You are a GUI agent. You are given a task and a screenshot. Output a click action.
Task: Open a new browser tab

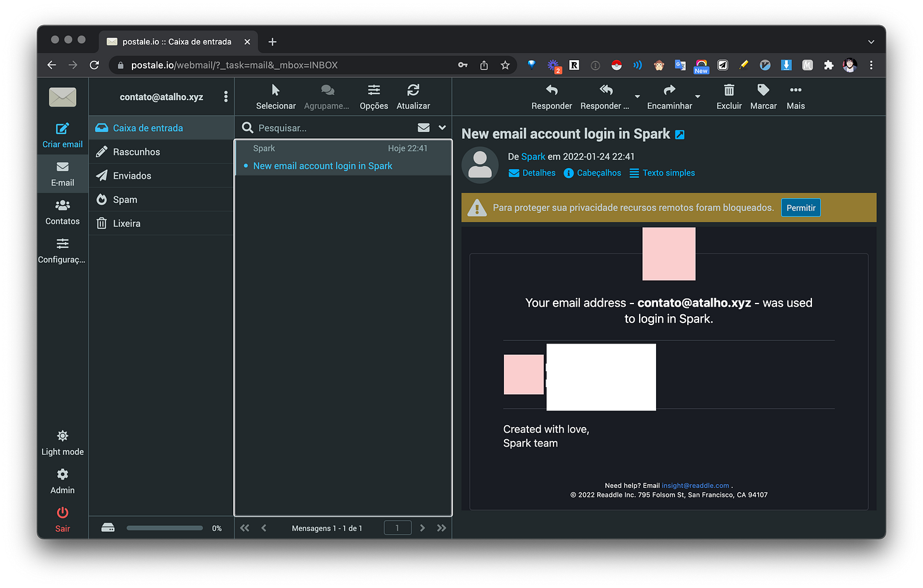click(x=273, y=42)
